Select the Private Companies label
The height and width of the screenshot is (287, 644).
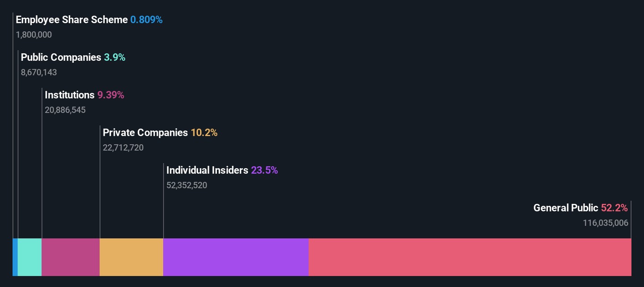click(x=145, y=132)
